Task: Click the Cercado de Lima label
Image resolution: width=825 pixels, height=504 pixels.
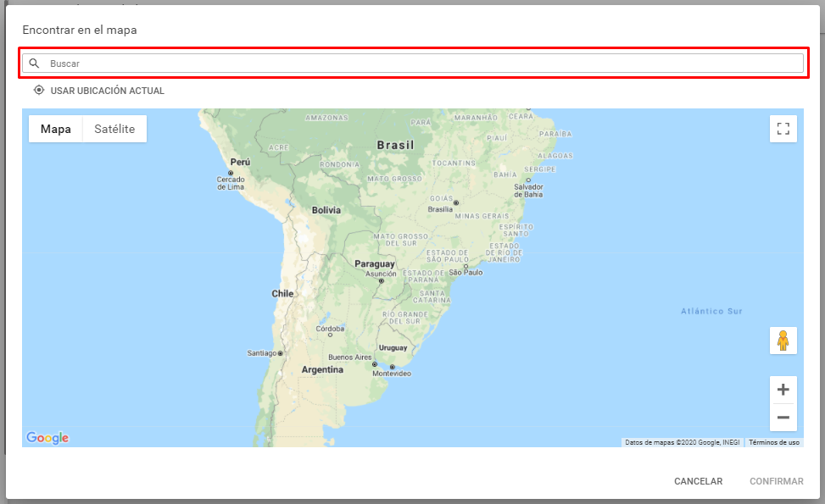Action: pos(231,183)
